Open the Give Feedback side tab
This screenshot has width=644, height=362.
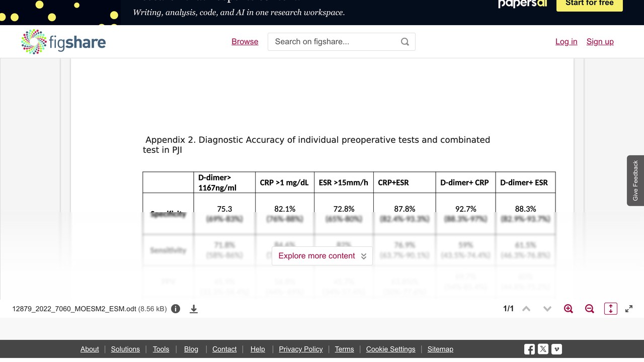pyautogui.click(x=635, y=180)
